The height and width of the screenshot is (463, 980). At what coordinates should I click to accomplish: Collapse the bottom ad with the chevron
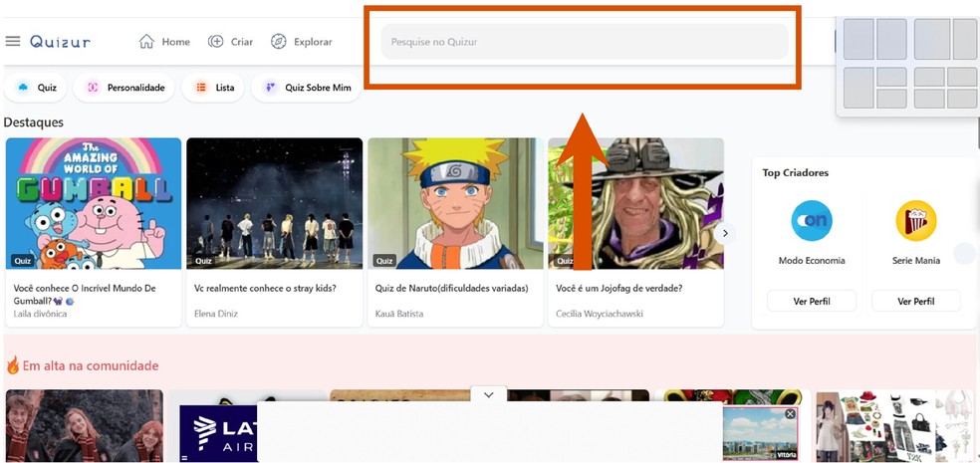(489, 395)
